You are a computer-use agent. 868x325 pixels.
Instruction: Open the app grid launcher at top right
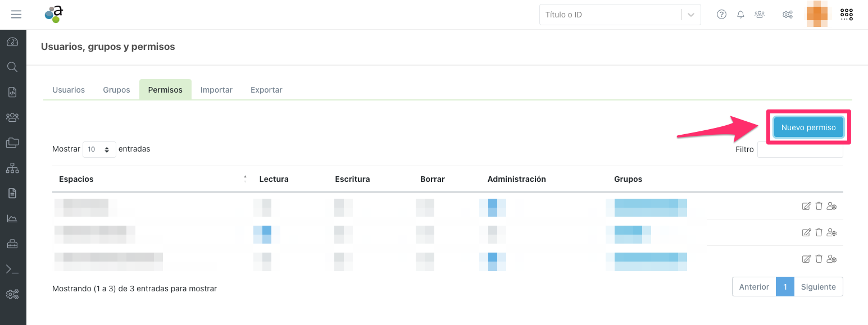point(847,14)
